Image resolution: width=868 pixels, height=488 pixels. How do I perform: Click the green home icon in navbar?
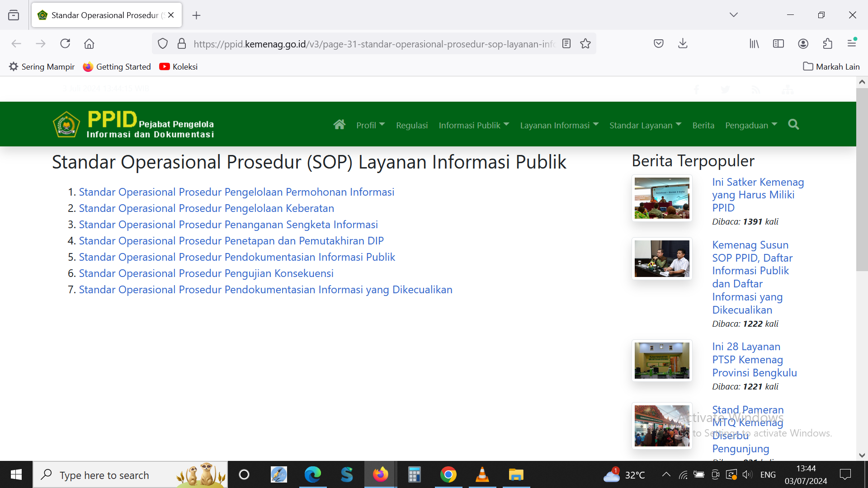coord(339,125)
